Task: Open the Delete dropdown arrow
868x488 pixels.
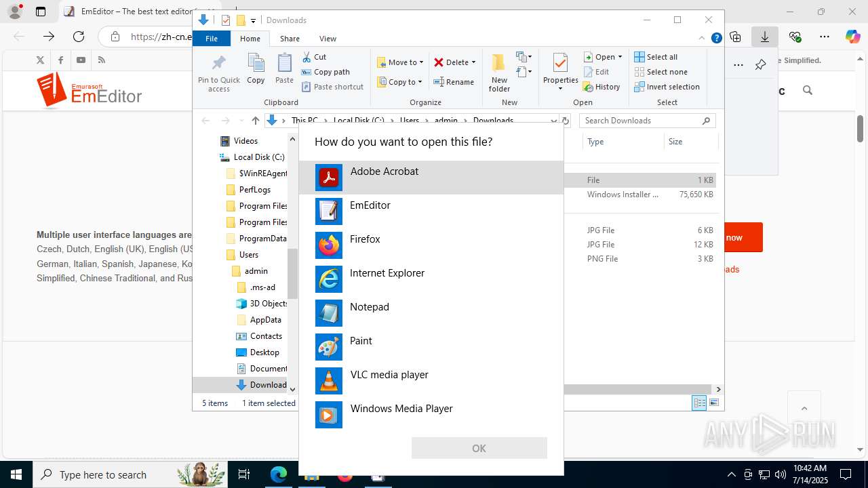Action: pyautogui.click(x=473, y=62)
